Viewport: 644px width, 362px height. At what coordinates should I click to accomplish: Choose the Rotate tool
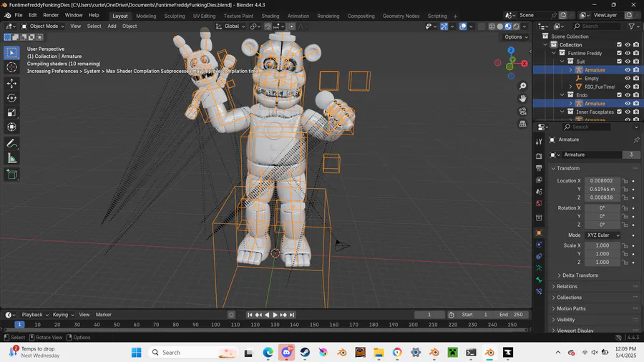(x=11, y=98)
